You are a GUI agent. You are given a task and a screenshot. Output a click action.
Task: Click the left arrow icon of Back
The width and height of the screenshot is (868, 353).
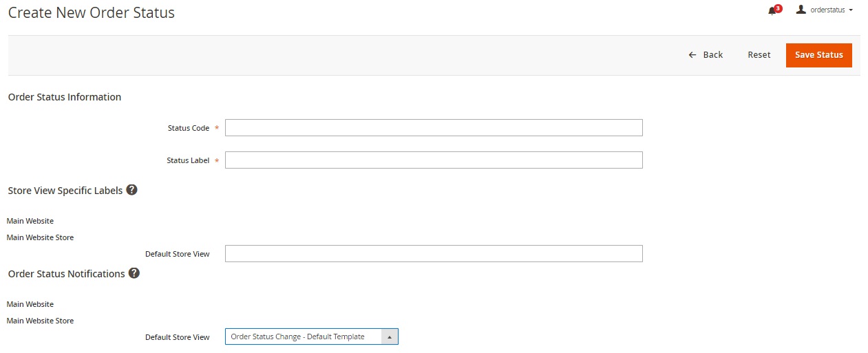pyautogui.click(x=692, y=55)
